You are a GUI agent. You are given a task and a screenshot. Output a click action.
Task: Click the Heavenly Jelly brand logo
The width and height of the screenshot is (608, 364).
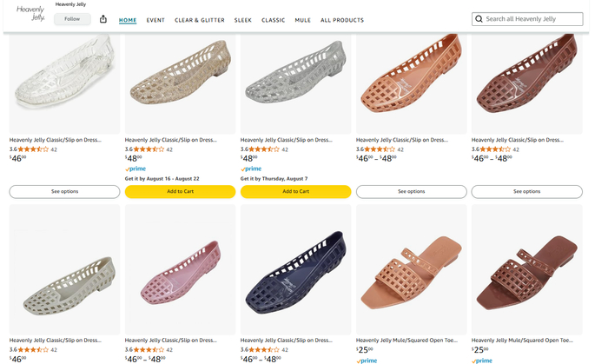pyautogui.click(x=30, y=14)
